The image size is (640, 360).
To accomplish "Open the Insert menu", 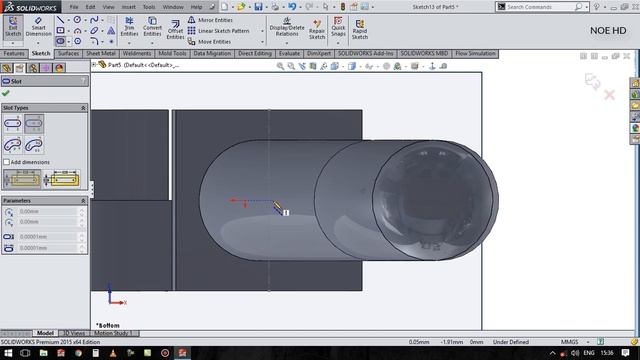I will pyautogui.click(x=129, y=7).
